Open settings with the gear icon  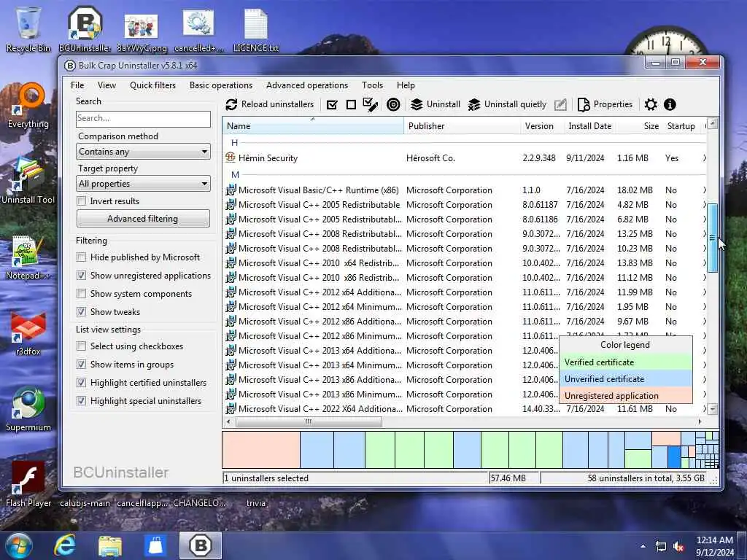(x=651, y=104)
